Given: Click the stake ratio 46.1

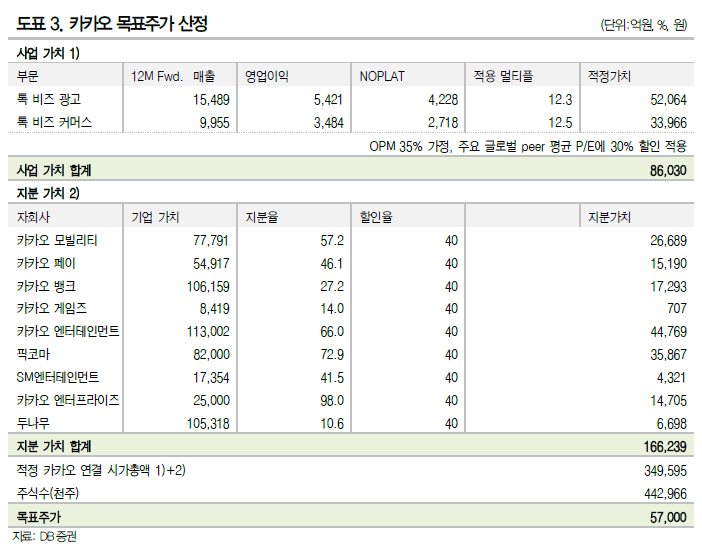Looking at the screenshot, I should click(x=332, y=264).
